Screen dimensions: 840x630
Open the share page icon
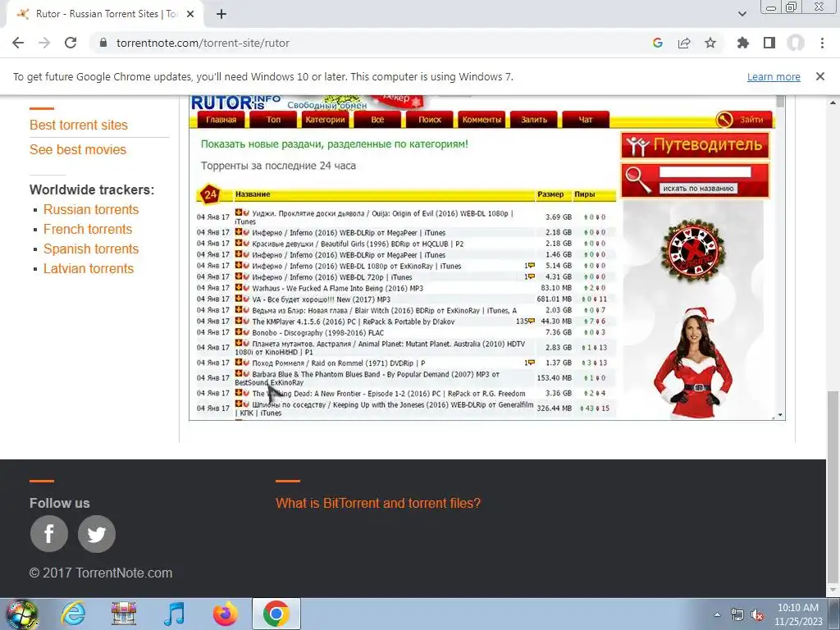tap(684, 43)
